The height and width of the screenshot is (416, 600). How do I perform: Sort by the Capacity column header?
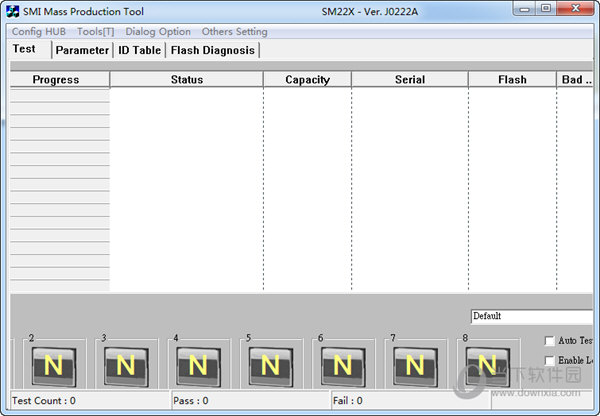pyautogui.click(x=307, y=80)
